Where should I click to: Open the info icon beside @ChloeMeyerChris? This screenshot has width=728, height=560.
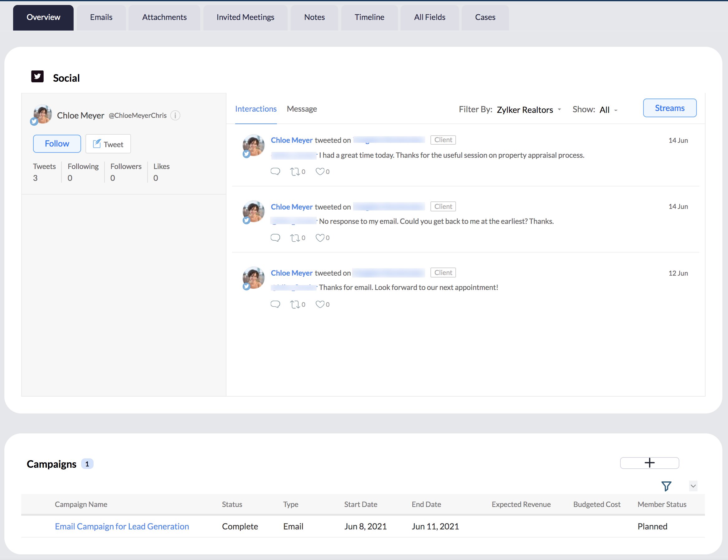coord(175,115)
